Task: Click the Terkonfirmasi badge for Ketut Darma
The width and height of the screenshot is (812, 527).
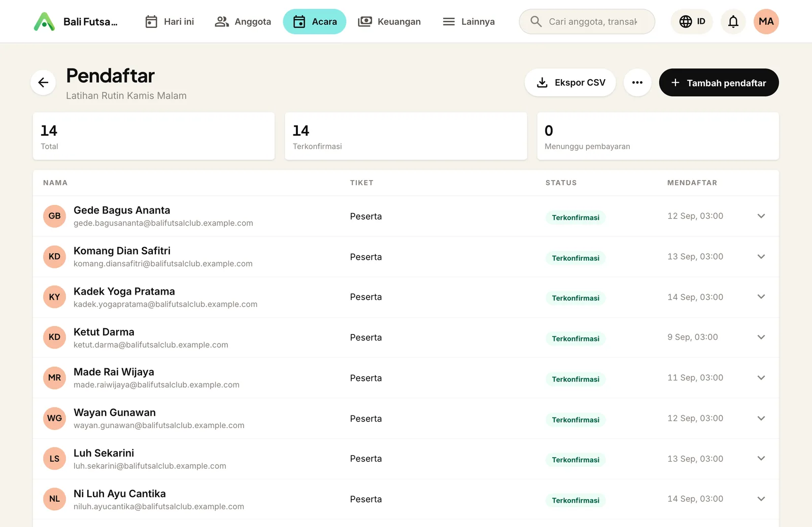Action: click(x=576, y=338)
